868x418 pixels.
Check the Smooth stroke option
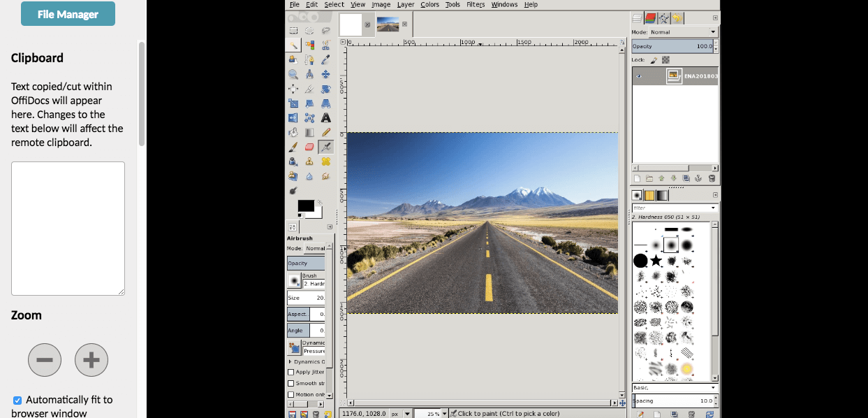pos(291,382)
